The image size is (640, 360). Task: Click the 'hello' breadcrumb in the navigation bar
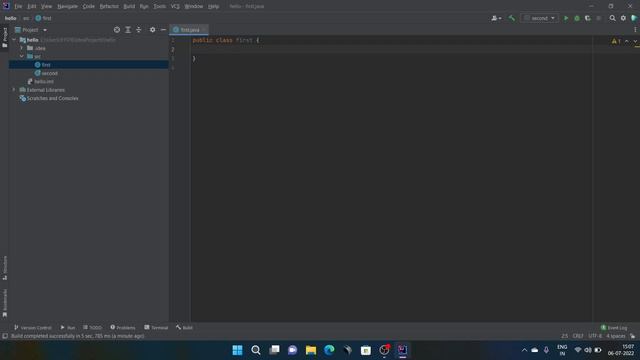10,18
